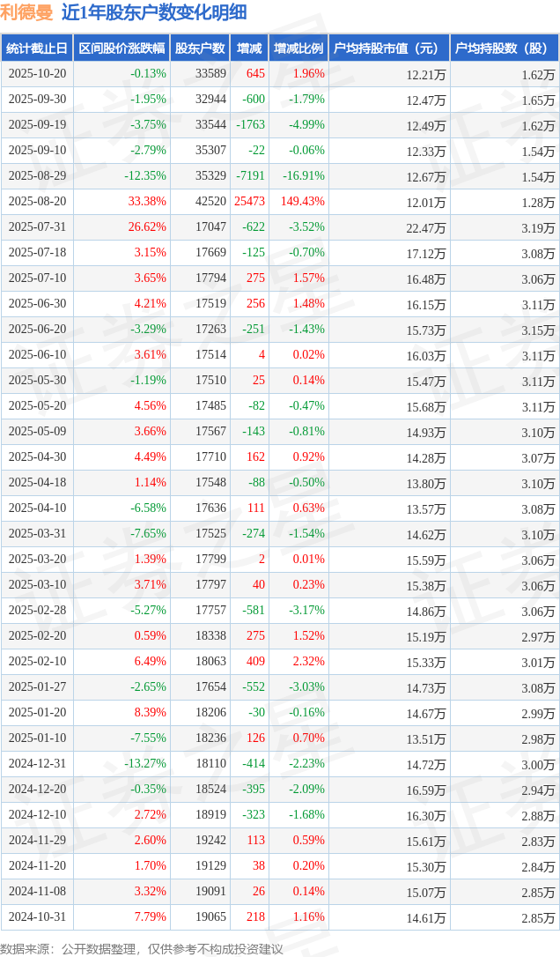Click the 股东户数 column header
This screenshot has height=957, width=560.
point(200,48)
